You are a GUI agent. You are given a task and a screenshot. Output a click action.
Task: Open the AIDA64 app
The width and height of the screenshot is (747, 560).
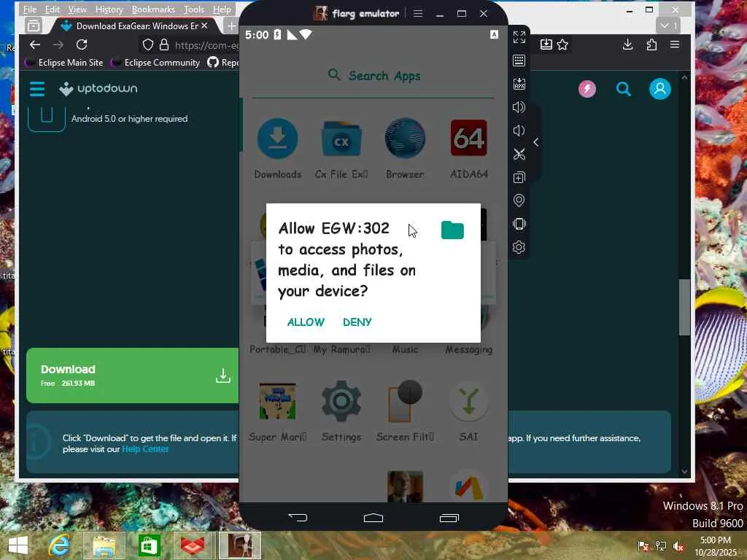469,149
